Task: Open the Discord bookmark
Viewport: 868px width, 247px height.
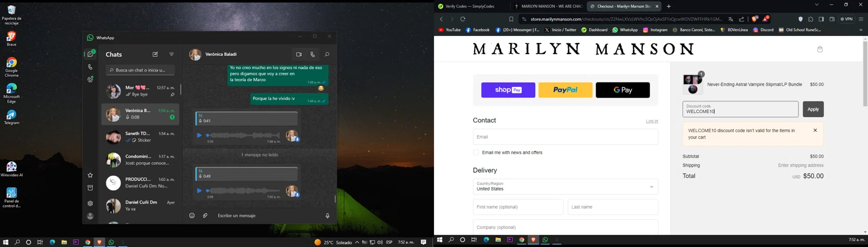Action: (x=763, y=30)
